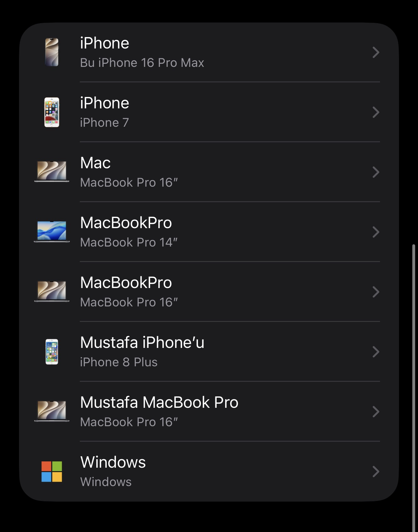Tap the gray 'Windows' subtitle text

(106, 482)
